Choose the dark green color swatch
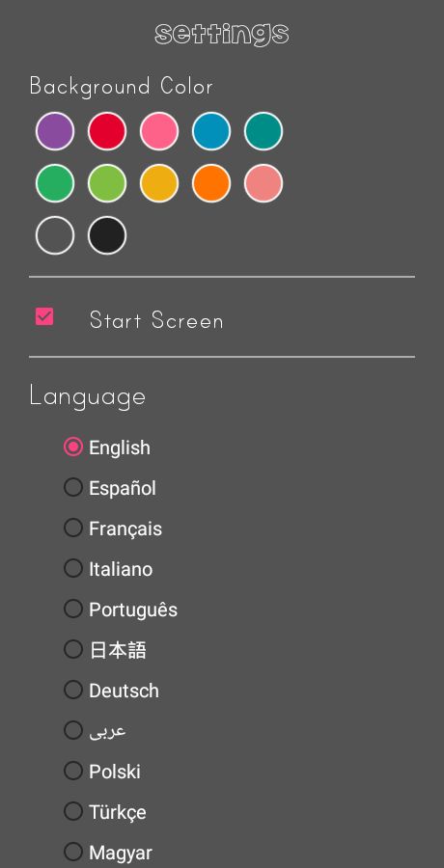This screenshot has width=444, height=868. pyautogui.click(x=55, y=183)
